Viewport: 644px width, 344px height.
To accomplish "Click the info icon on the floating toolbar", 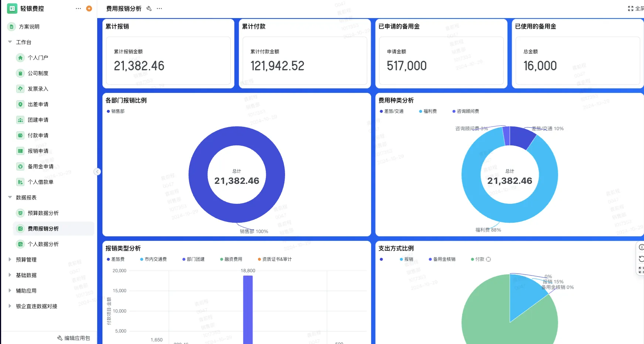I will (x=641, y=247).
